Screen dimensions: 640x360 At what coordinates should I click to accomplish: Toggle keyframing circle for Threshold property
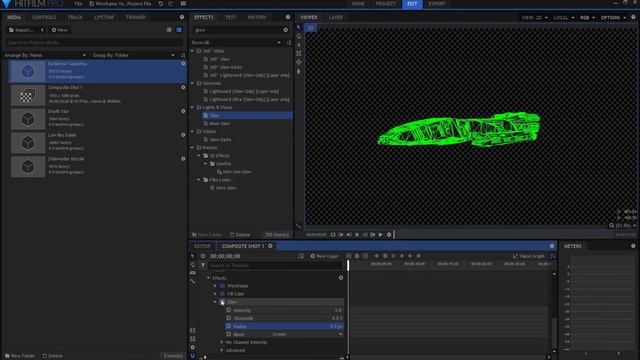[x=229, y=318]
